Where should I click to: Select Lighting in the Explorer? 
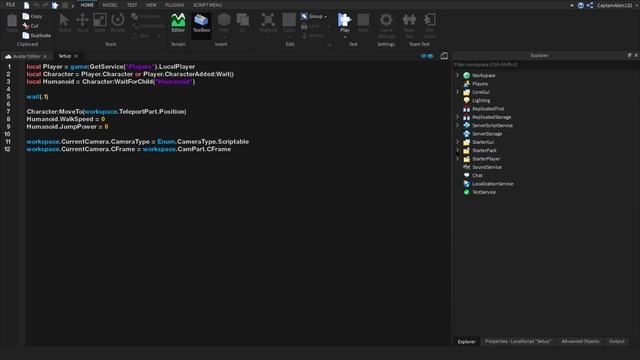(481, 100)
